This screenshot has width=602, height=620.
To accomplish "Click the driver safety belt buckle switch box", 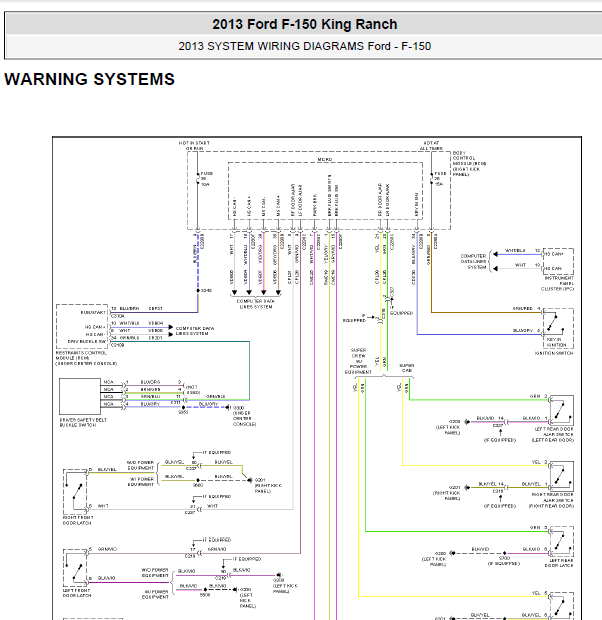I will pyautogui.click(x=80, y=396).
